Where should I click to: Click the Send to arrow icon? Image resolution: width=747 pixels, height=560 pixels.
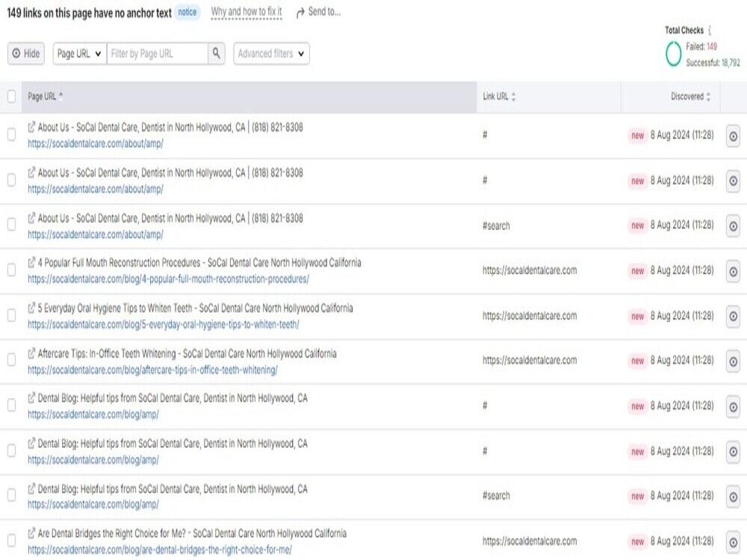click(x=300, y=13)
